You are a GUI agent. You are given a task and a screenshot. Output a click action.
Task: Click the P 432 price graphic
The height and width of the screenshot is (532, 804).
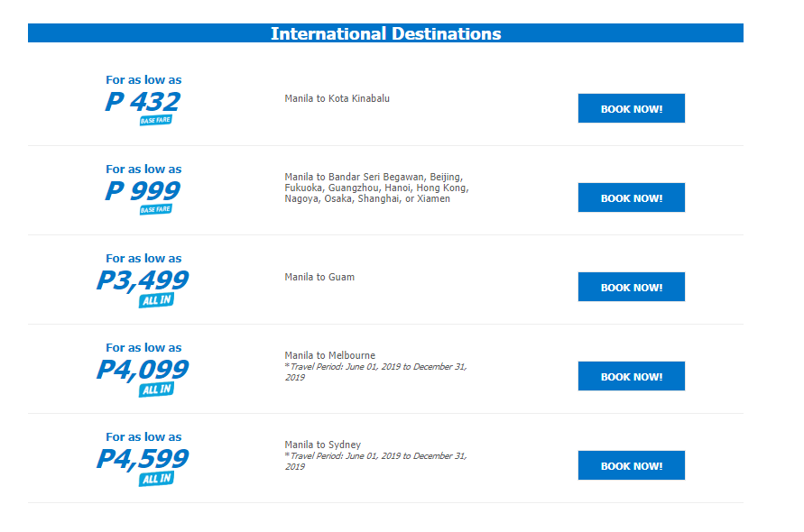pos(143,102)
